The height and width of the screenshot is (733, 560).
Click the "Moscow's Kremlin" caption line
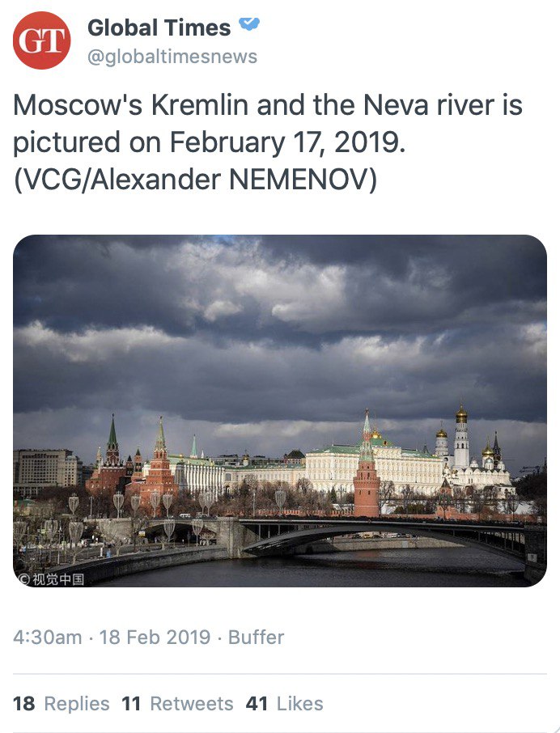[x=268, y=105]
